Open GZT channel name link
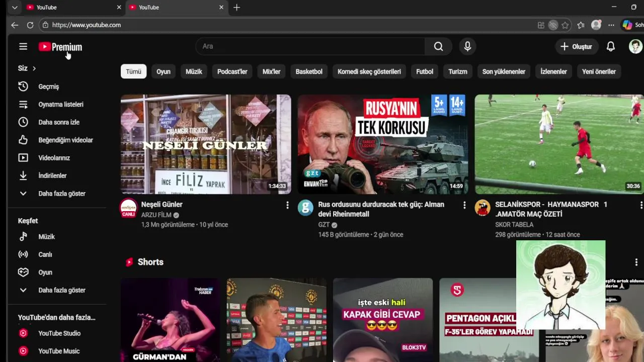 point(324,225)
